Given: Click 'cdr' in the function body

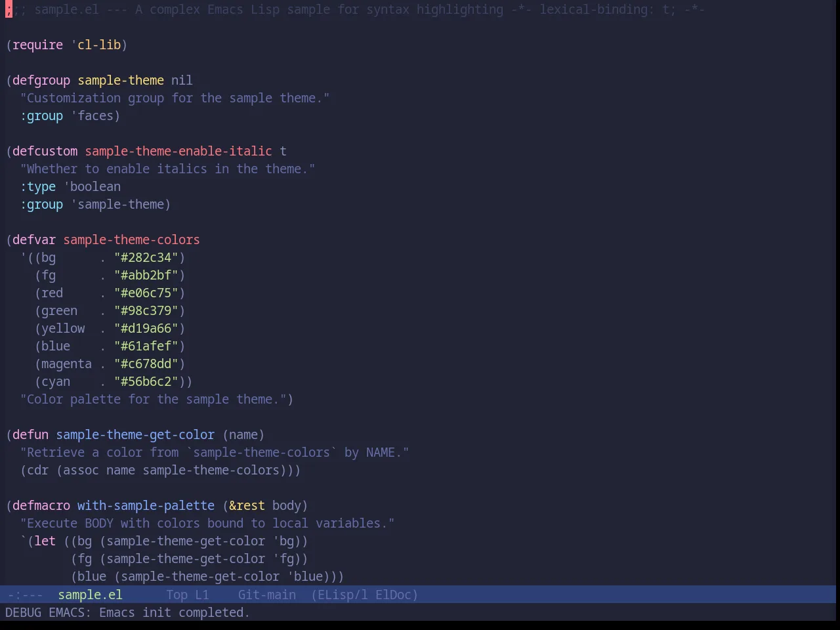Looking at the screenshot, I should (37, 470).
